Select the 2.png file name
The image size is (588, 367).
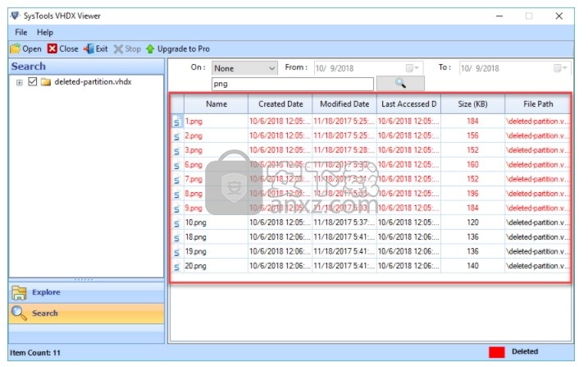(194, 135)
